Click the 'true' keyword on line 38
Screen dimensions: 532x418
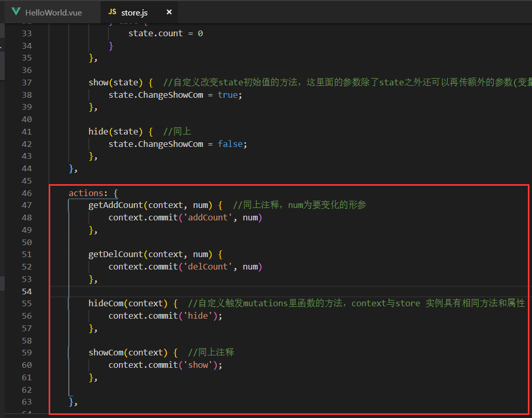(228, 95)
